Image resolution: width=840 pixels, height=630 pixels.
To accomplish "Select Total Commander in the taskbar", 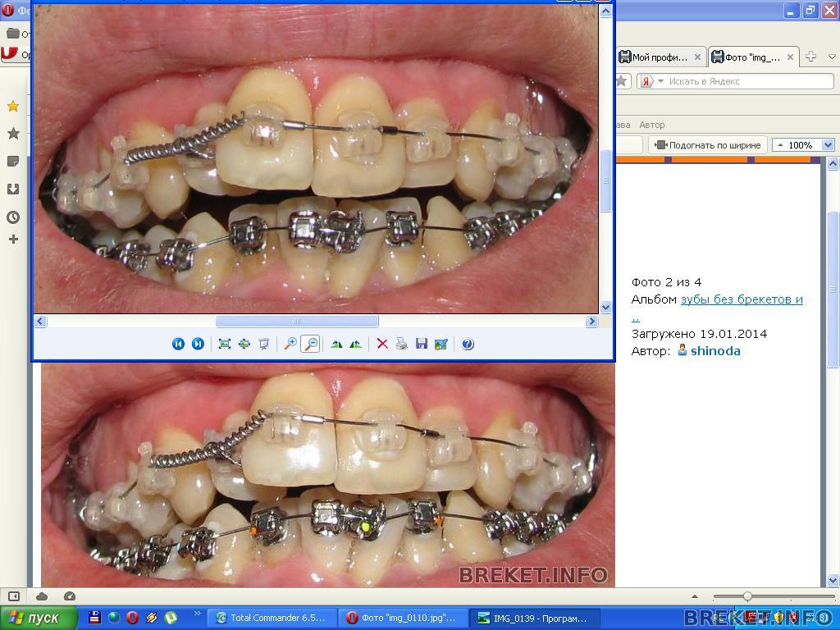I will (x=271, y=618).
